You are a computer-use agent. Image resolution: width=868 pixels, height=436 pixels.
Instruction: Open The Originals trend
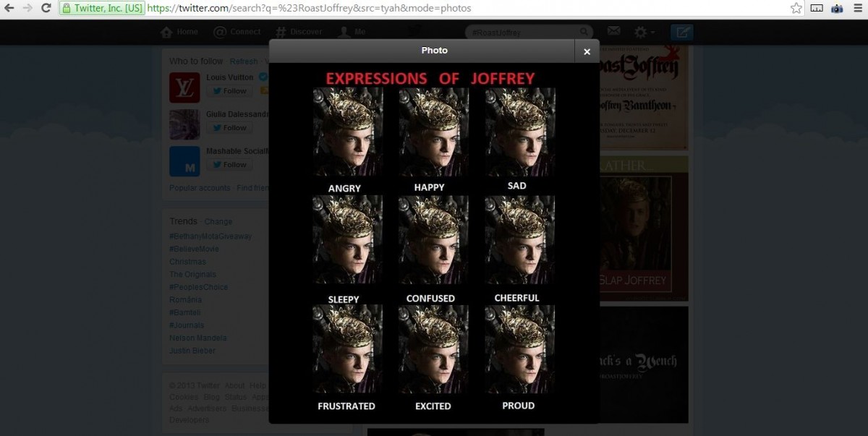(x=192, y=275)
